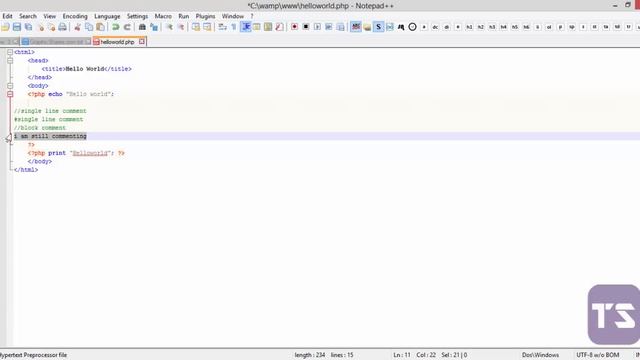Close the helloworld.php tab
640x360 pixels.
142,42
